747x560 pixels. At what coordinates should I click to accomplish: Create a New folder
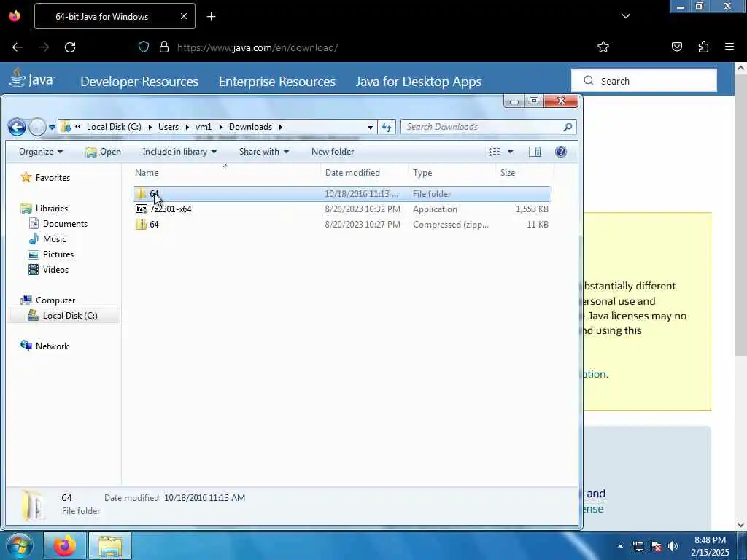tap(333, 152)
